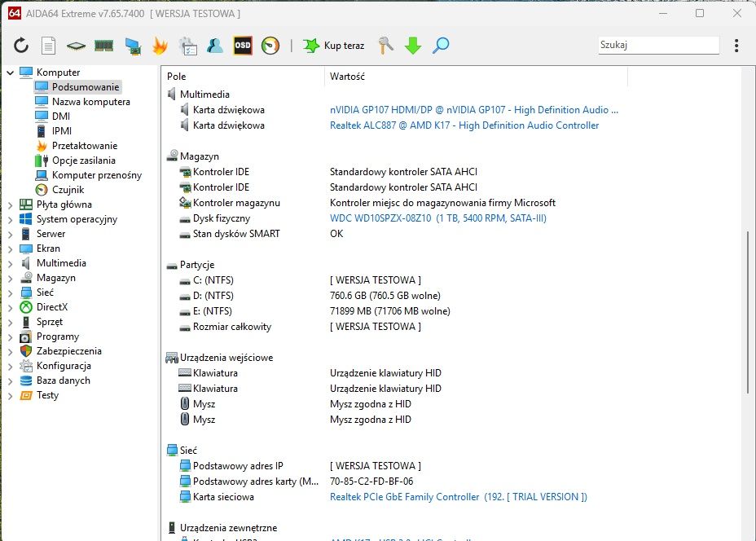This screenshot has width=756, height=541.
Task: Open Realtek PCIe GbE Family Controller link
Action: 459,497
